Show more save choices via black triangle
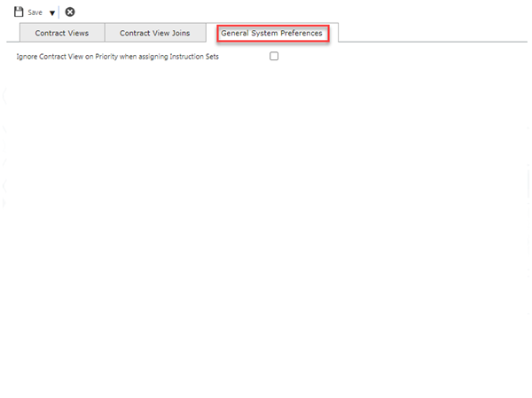532x398 pixels. pyautogui.click(x=52, y=13)
